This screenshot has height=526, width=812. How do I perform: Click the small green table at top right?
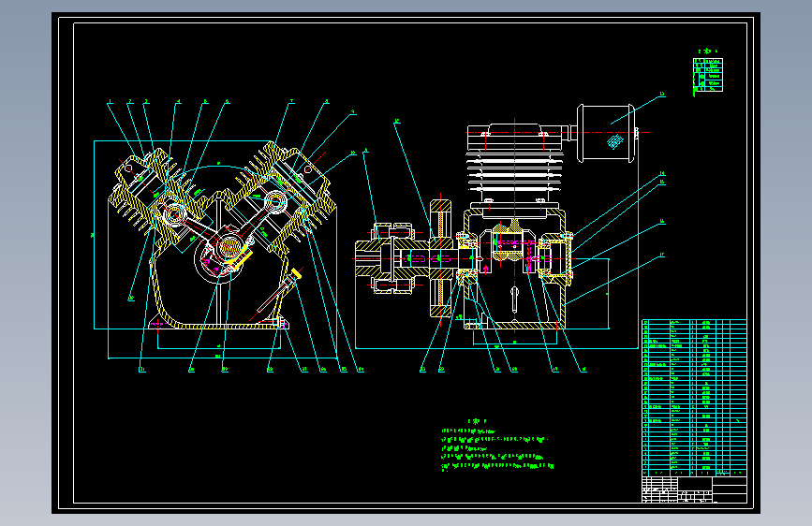[x=707, y=75]
